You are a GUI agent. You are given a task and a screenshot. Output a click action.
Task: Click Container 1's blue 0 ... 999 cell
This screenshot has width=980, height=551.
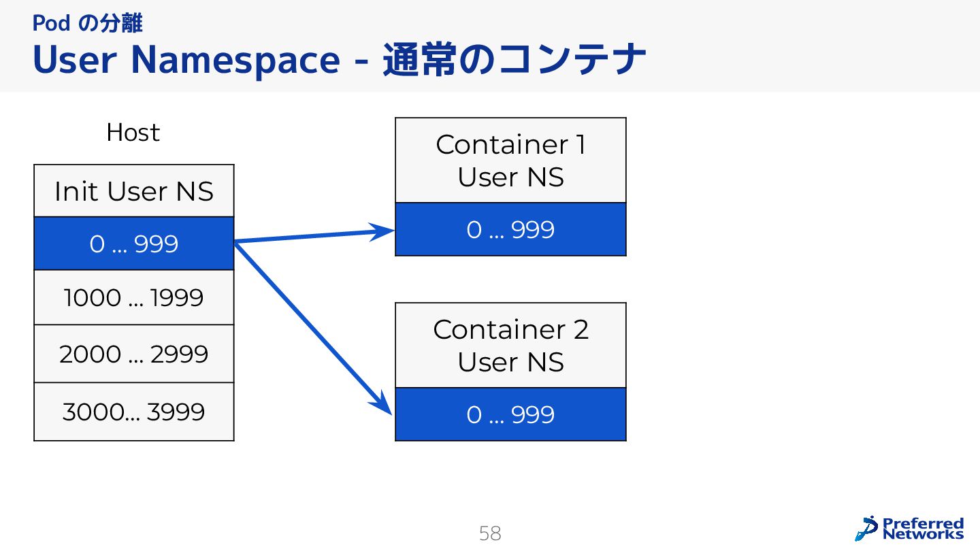510,229
